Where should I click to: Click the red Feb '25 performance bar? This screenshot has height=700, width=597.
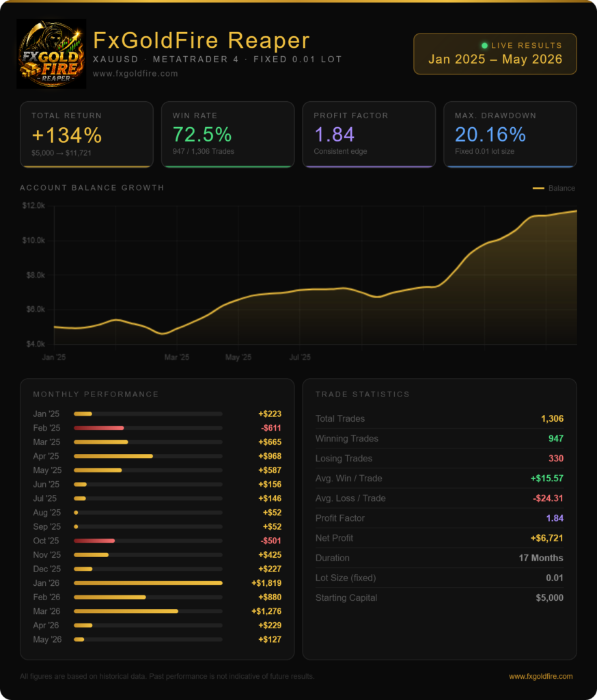pos(98,428)
